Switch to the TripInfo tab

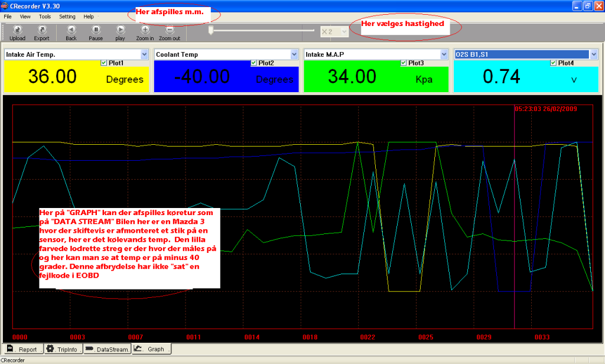64,349
